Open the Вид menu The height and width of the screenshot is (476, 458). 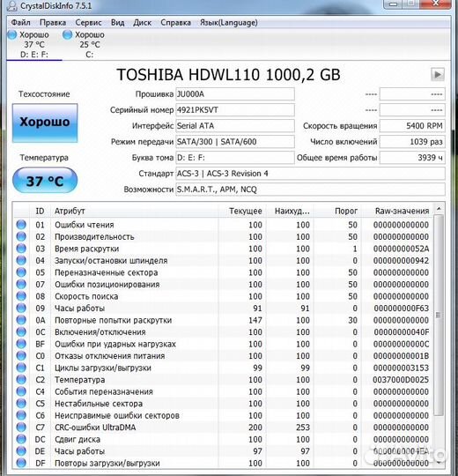tap(117, 23)
